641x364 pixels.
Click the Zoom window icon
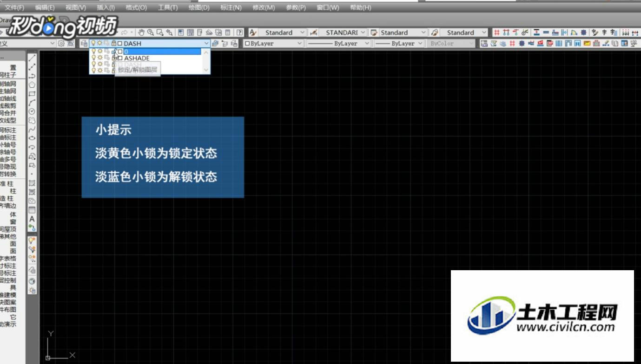[160, 32]
